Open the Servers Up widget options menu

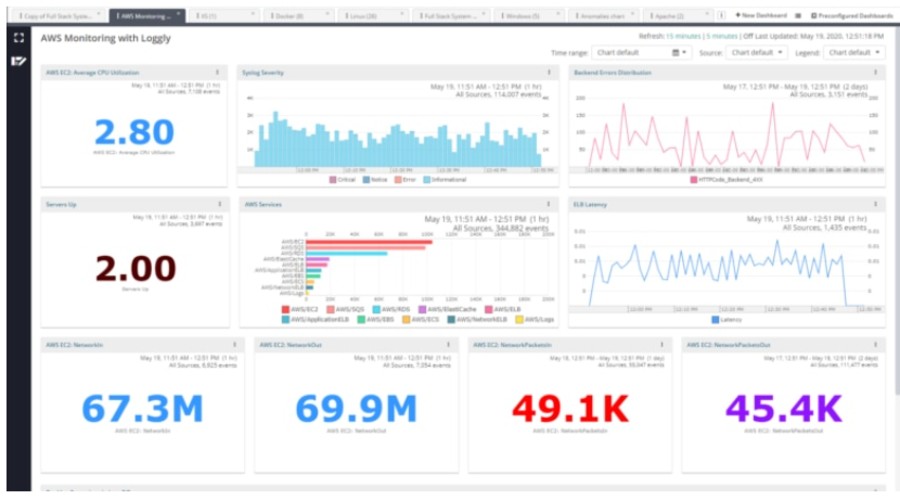tap(220, 204)
